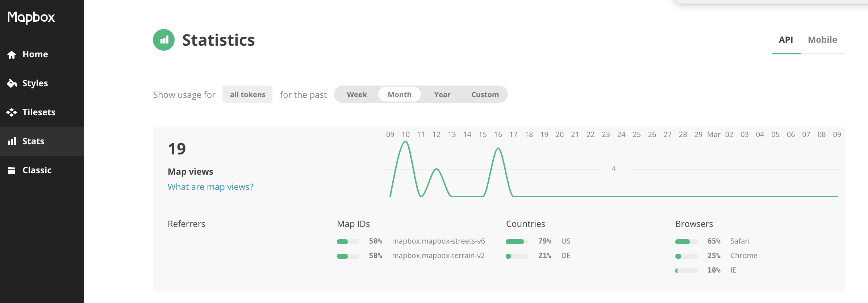The image size is (868, 303).
Task: Go to Tilesets in sidebar
Action: 42,112
